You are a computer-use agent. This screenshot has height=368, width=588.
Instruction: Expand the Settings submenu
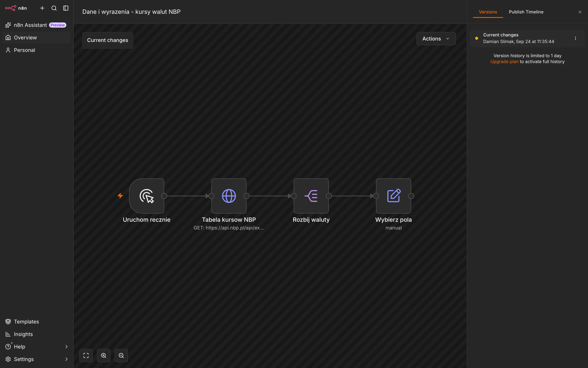(x=36, y=359)
